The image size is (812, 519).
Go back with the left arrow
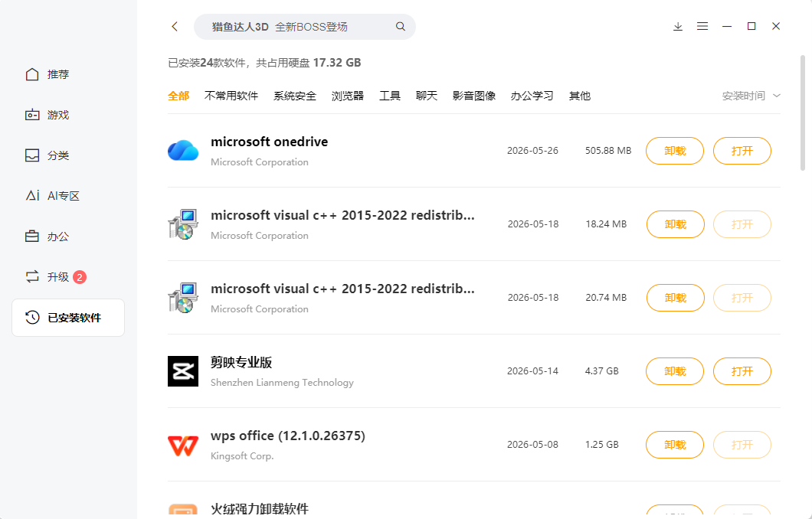tap(175, 26)
